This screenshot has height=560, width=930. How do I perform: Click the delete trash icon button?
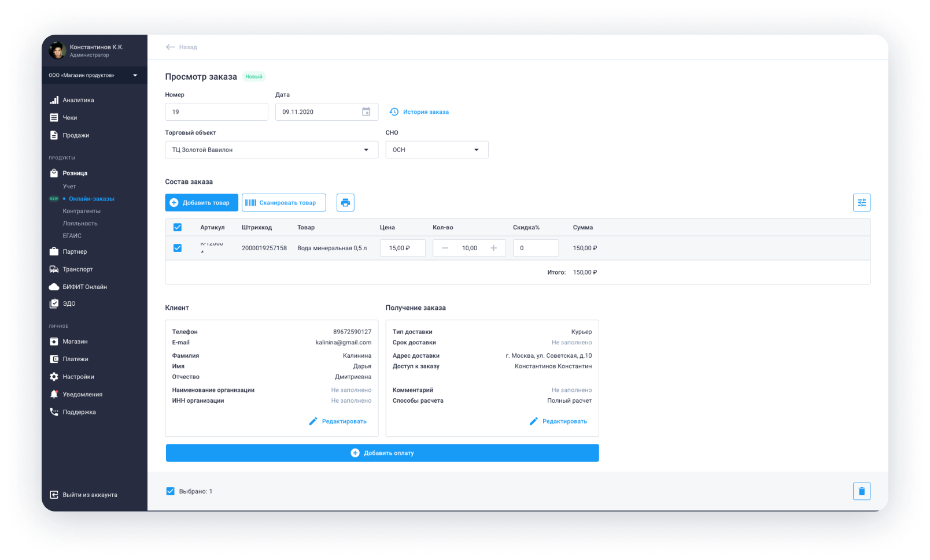click(862, 491)
